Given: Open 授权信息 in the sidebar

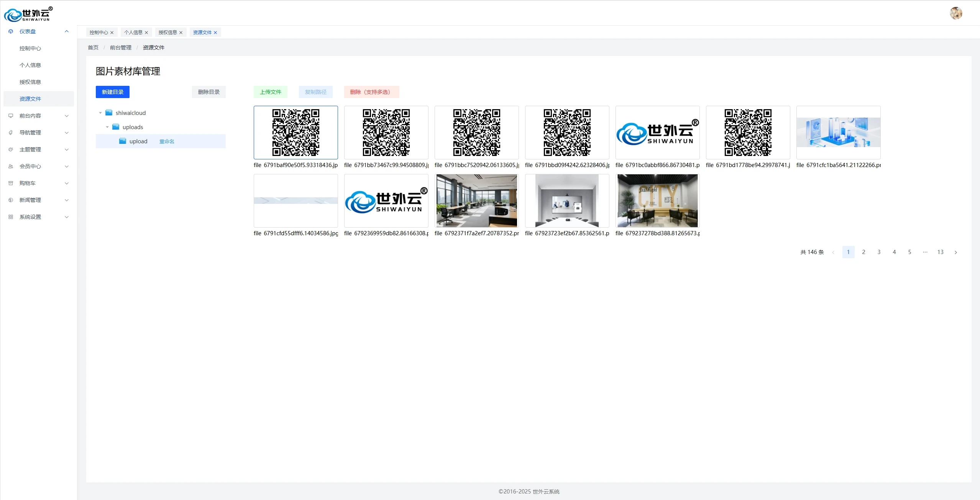Looking at the screenshot, I should (x=30, y=82).
